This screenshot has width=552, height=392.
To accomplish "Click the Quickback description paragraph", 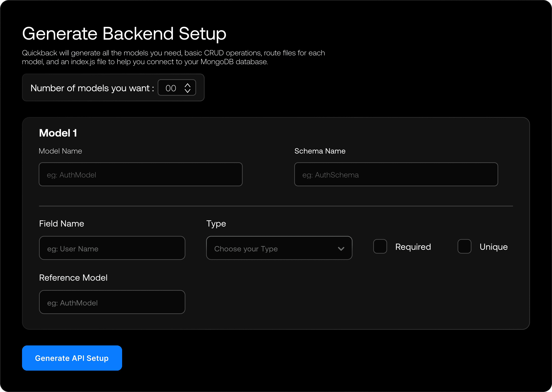I will tap(173, 57).
